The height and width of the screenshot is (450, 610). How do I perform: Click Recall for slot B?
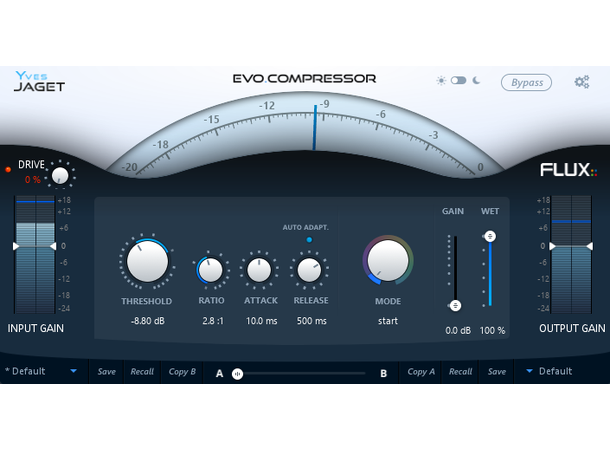(460, 372)
